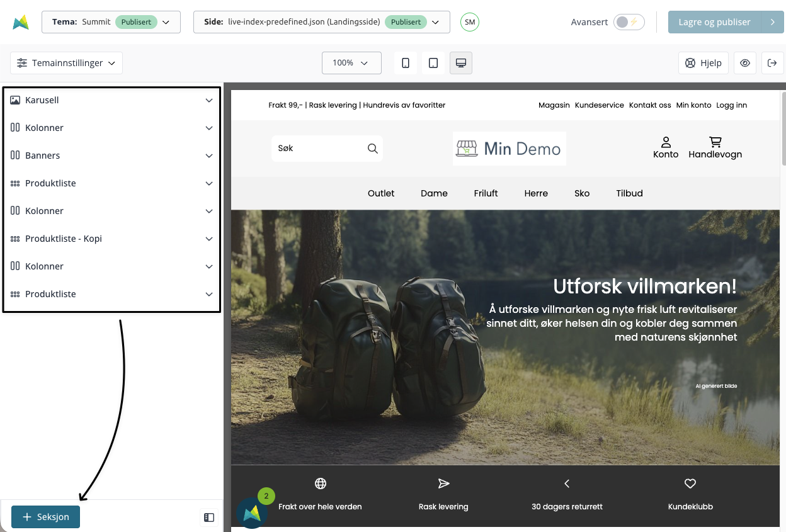
Task: Expand the Banners section
Action: (x=111, y=156)
